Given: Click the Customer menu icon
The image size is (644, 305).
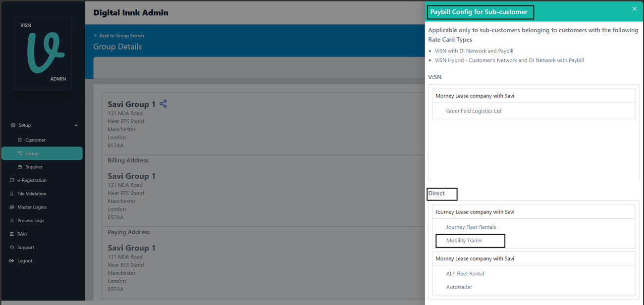Looking at the screenshot, I should coord(20,140).
